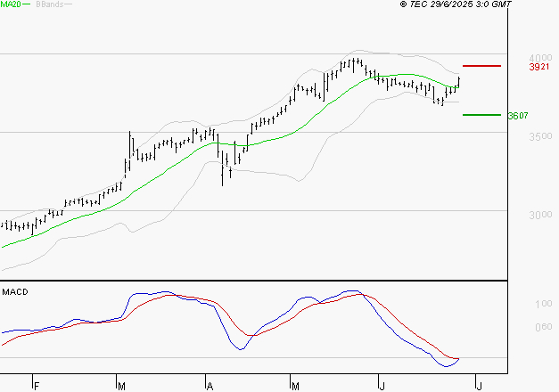Viewport: 559px width, 392px height.
Task: Click the red 3921 resistance line
Action: (x=481, y=66)
